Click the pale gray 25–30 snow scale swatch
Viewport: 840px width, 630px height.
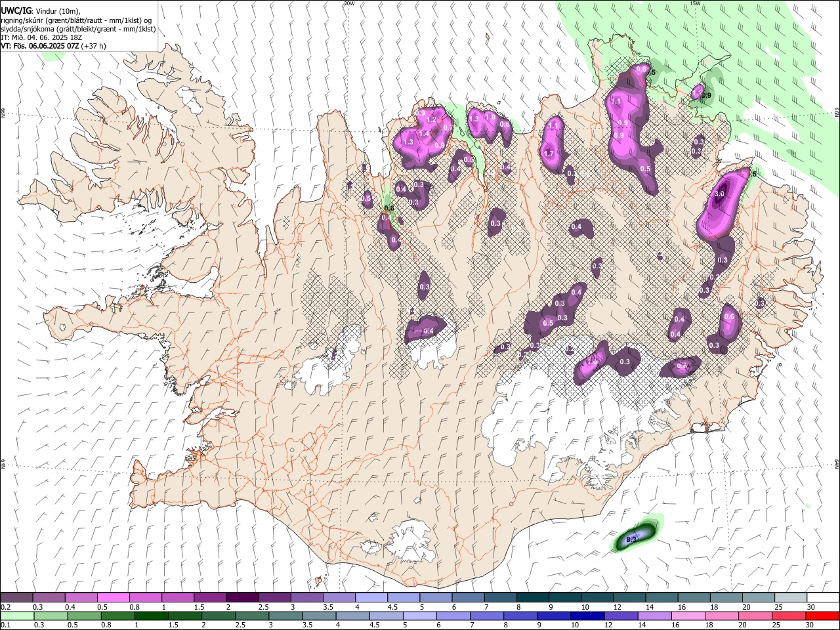coord(791,598)
